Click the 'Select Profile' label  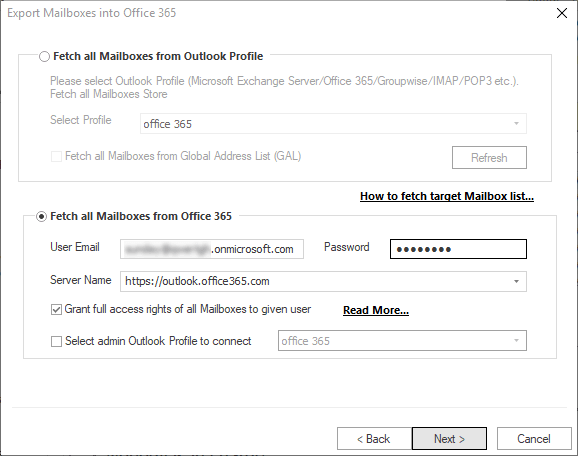(x=81, y=120)
